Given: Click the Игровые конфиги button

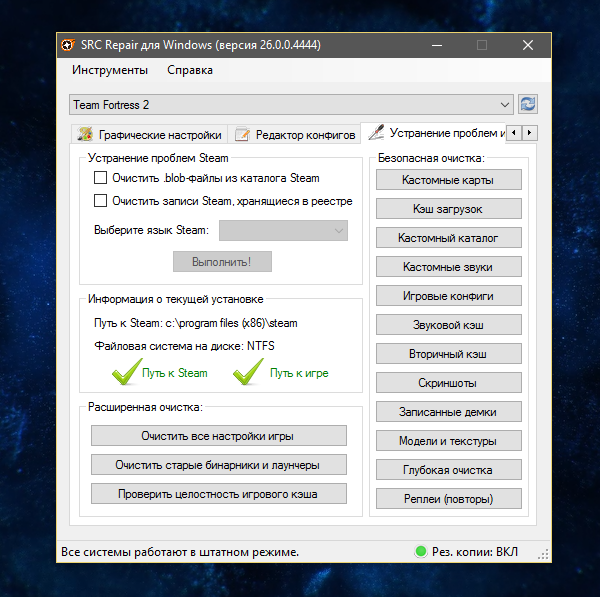Looking at the screenshot, I should [448, 296].
